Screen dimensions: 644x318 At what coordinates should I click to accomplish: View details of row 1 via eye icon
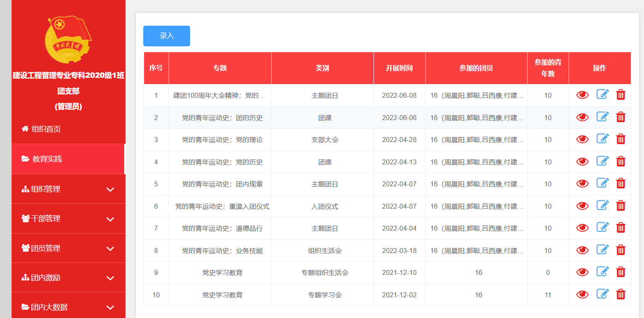[x=582, y=95]
